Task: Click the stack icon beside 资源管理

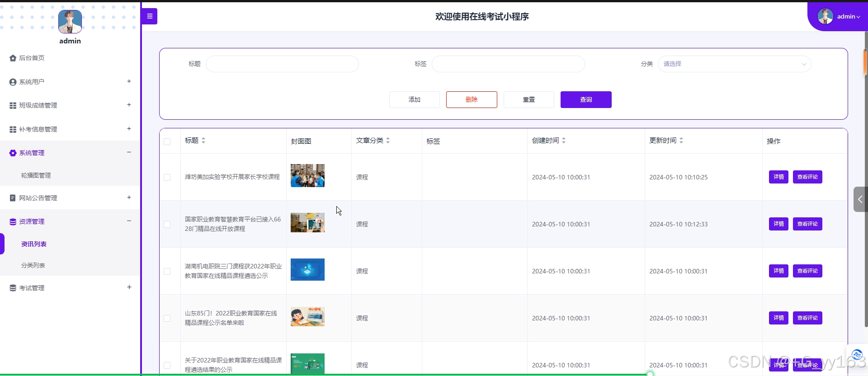Action: pyautogui.click(x=13, y=221)
